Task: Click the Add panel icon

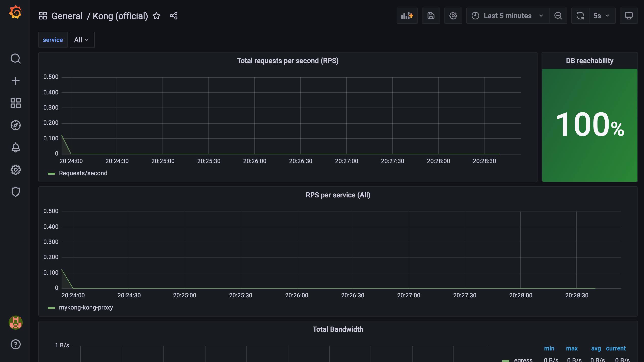Action: pyautogui.click(x=407, y=16)
